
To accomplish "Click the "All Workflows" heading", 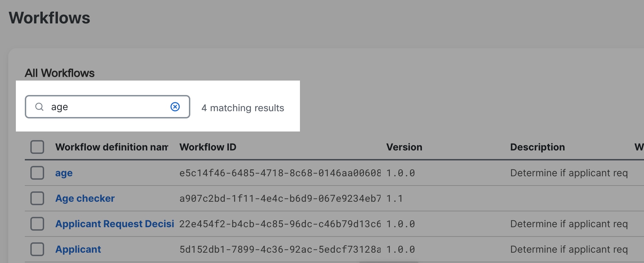I will point(60,73).
